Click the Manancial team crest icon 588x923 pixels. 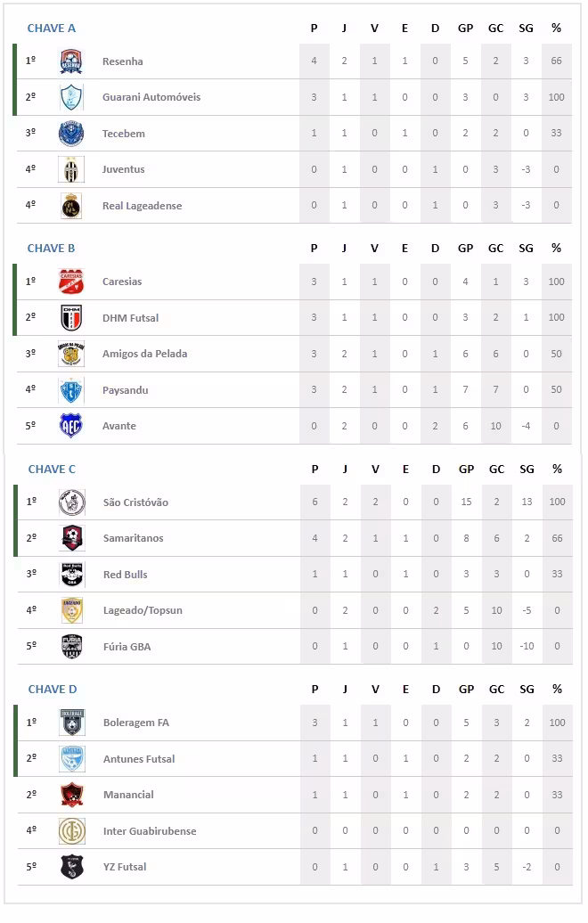72,795
